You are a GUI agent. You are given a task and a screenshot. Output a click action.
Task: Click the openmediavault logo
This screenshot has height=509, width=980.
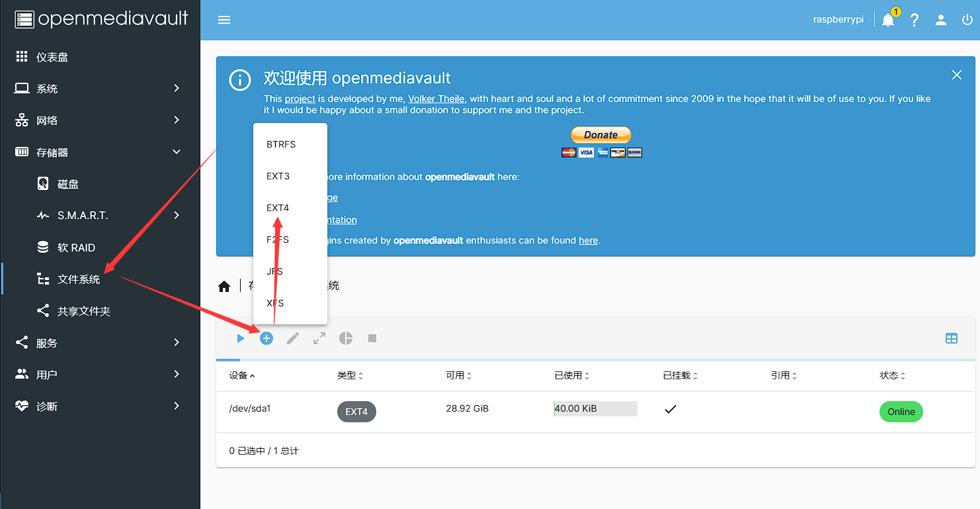[x=101, y=19]
